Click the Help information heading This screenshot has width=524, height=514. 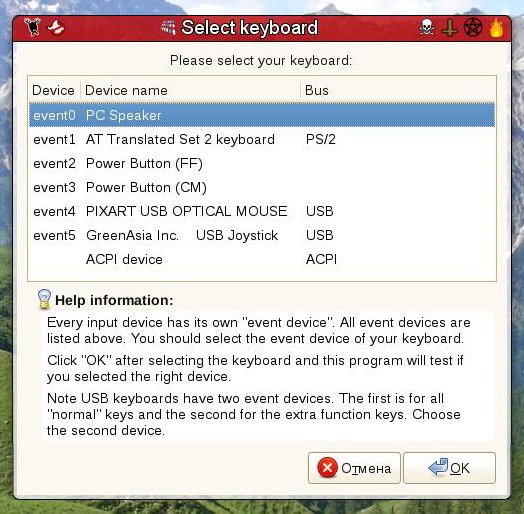pos(114,300)
